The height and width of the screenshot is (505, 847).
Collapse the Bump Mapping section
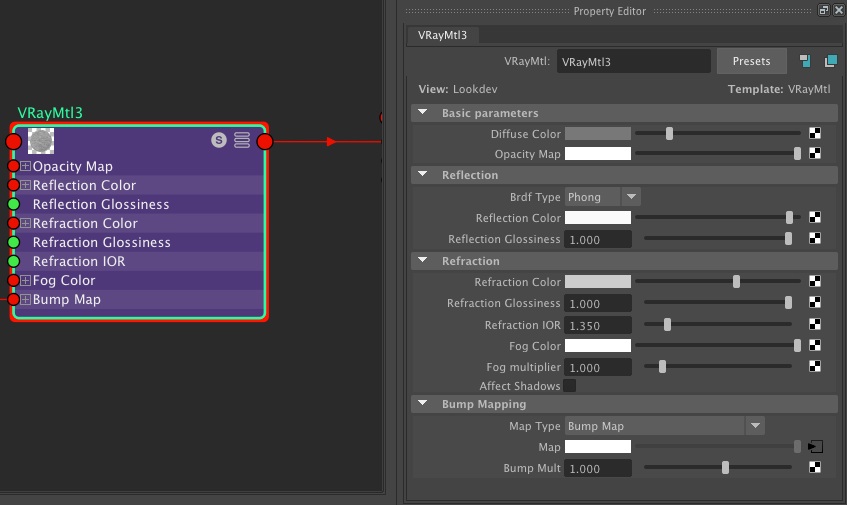click(423, 403)
